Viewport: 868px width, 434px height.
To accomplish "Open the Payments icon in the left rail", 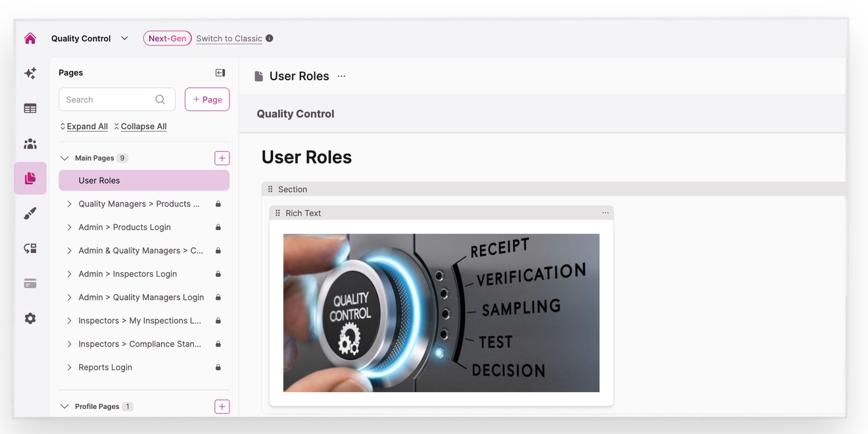I will 30,283.
